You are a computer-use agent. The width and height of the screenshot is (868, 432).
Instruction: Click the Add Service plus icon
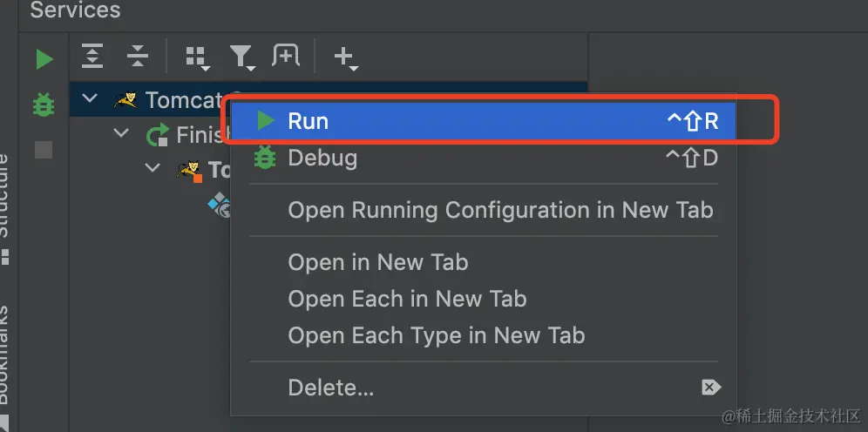(x=345, y=57)
